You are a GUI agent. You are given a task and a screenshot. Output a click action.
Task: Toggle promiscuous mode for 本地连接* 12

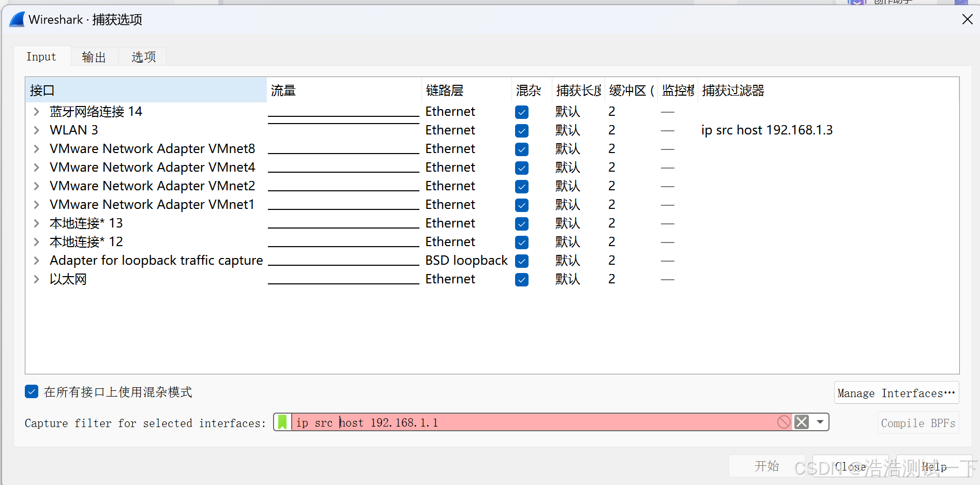(x=522, y=242)
